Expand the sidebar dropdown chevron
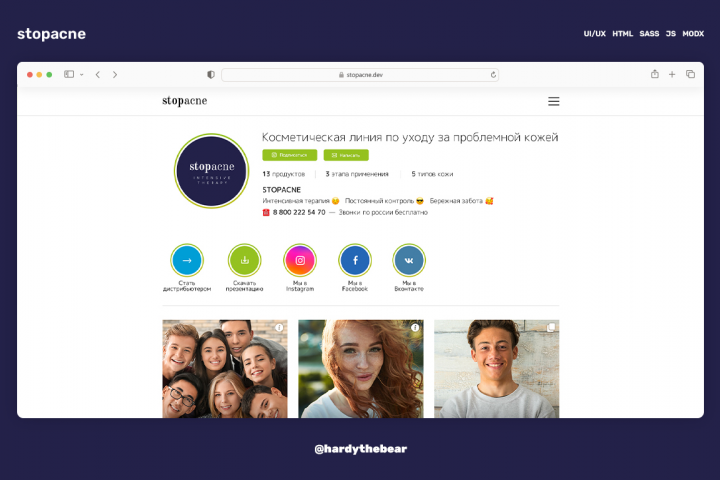 82,74
